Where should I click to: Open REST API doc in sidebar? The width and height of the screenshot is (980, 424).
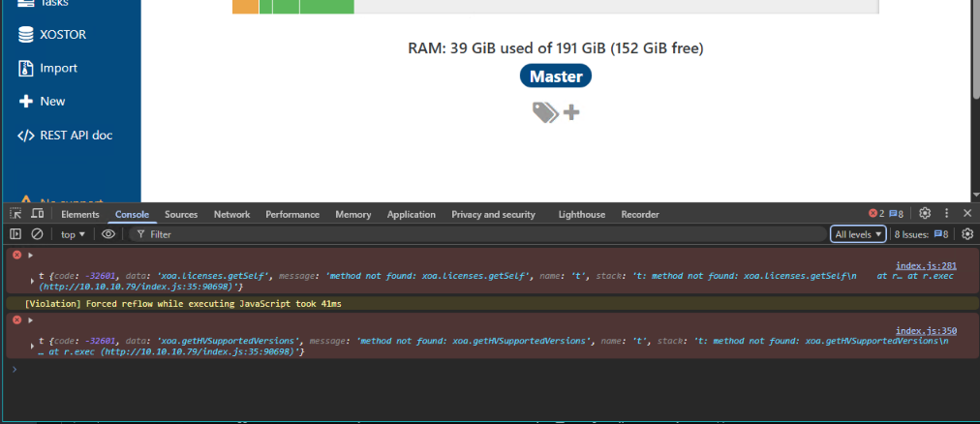pyautogui.click(x=76, y=135)
